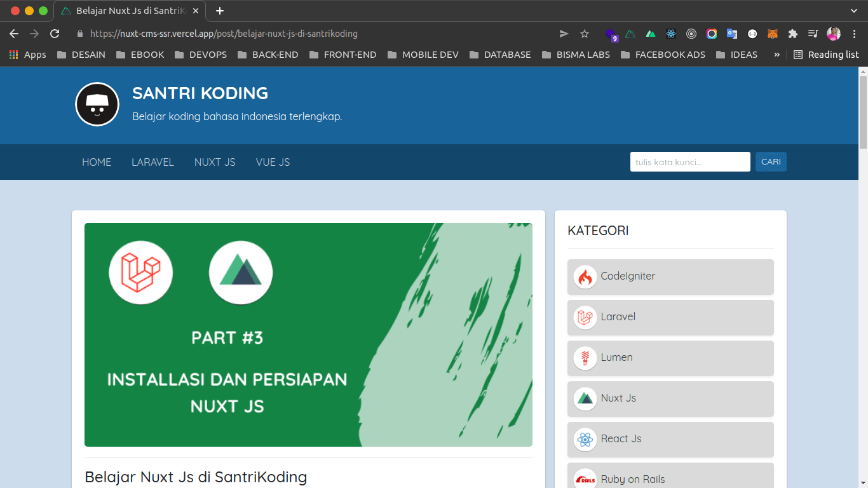Open the Reading list panel
868x488 pixels.
coord(826,55)
